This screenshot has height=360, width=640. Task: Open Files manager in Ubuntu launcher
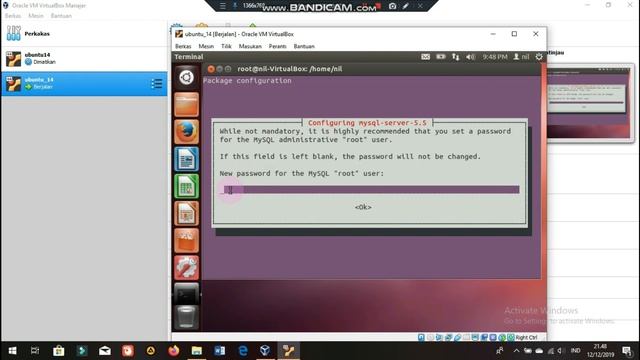(187, 104)
